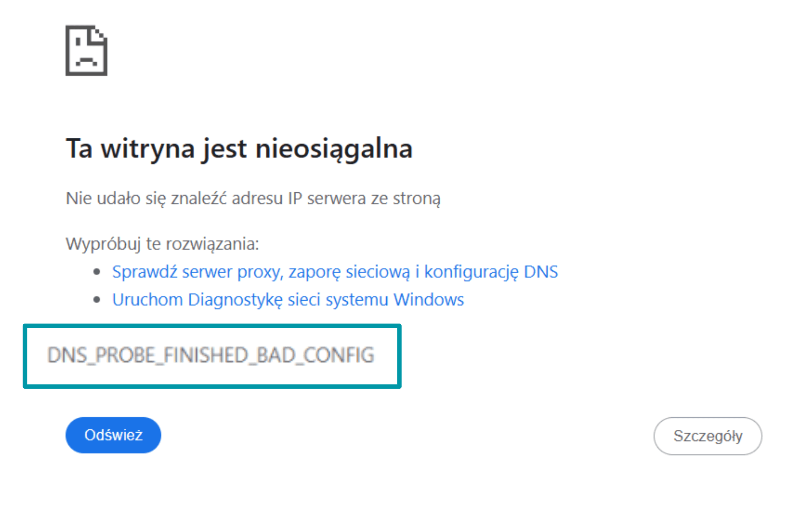
Task: Expand details with the Szczegóły button
Action: coord(707,436)
